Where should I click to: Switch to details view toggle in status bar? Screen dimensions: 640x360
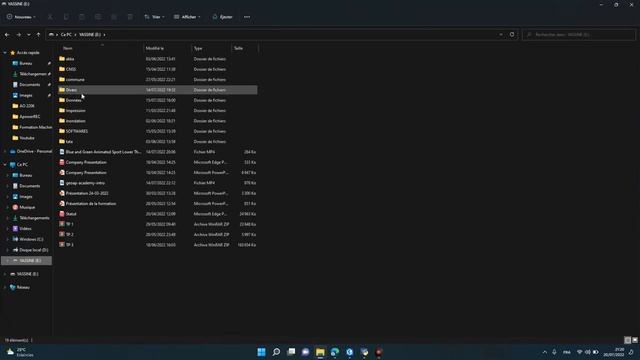(628, 340)
